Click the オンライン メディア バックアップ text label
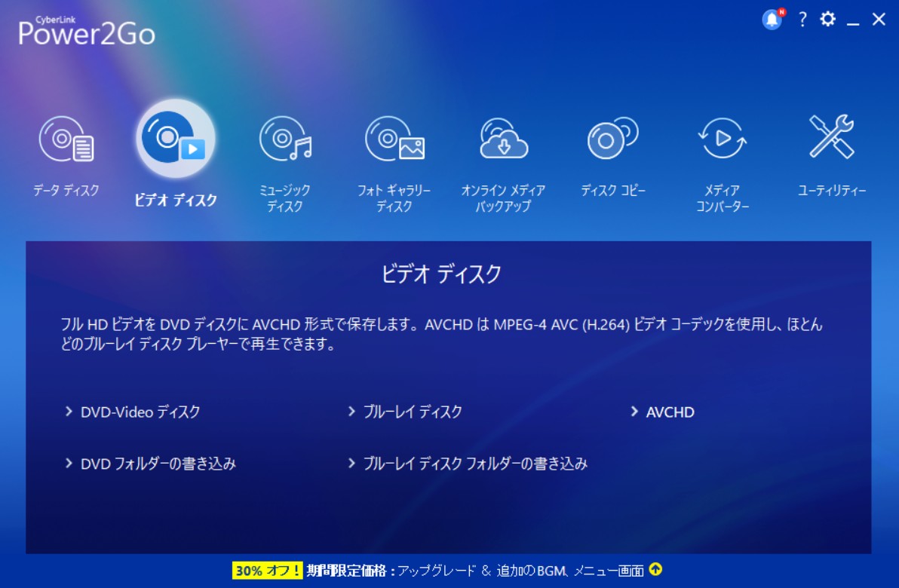 (503, 198)
